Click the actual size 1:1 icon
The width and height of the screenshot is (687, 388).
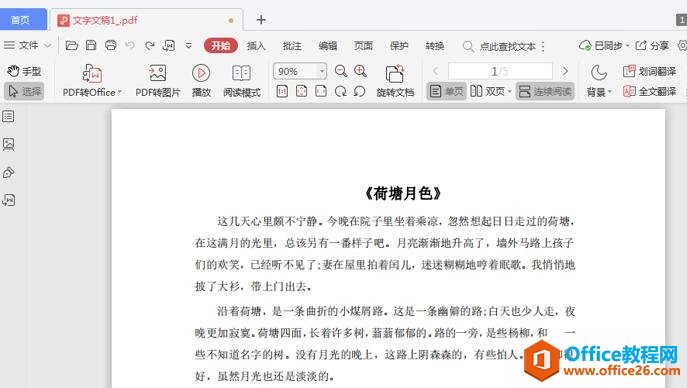tap(282, 91)
